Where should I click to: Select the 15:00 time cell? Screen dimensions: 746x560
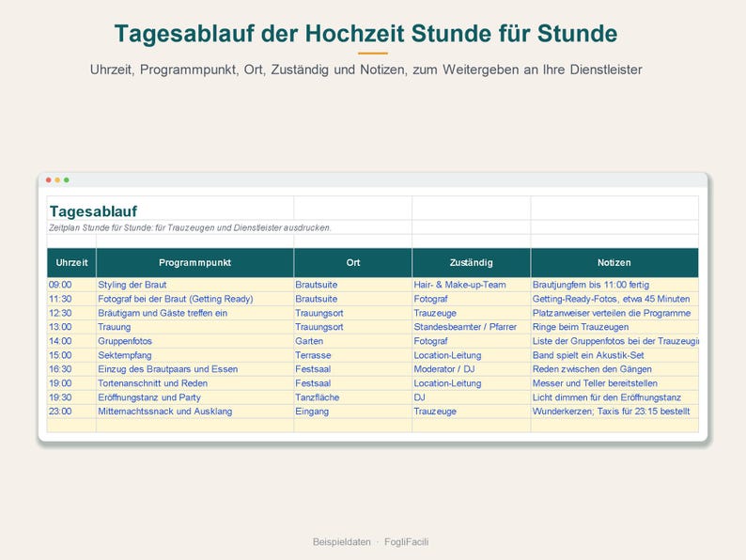tap(71, 355)
